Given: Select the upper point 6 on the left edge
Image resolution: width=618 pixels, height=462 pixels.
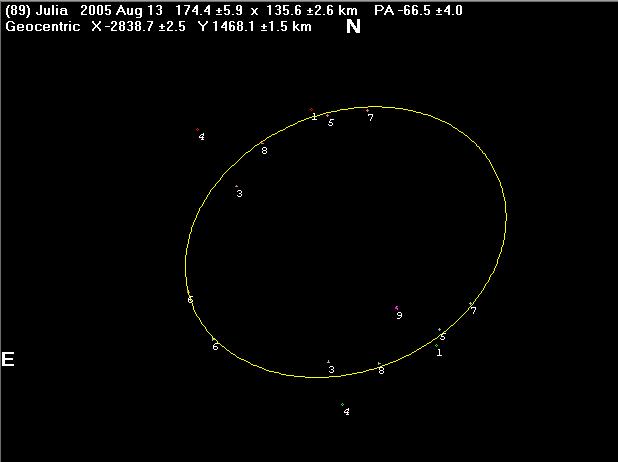Looking at the screenshot, I should pos(189,294).
